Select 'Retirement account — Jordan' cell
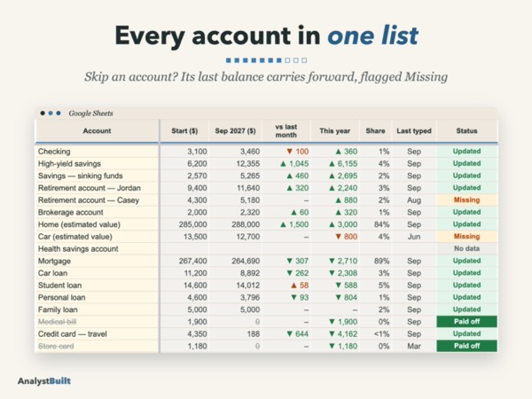 [97, 188]
